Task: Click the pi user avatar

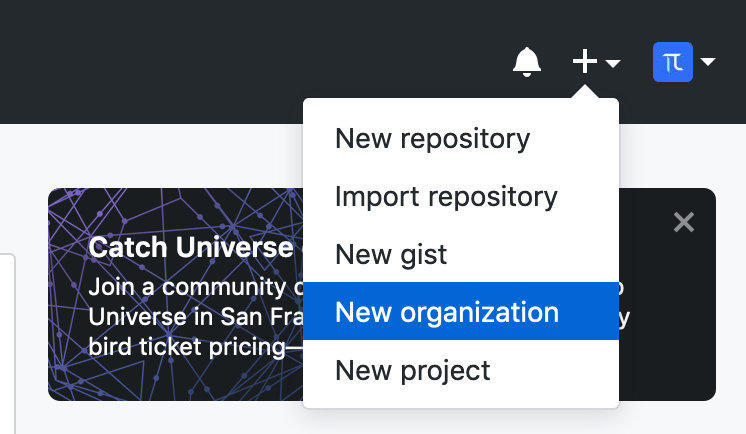Action: tap(672, 62)
